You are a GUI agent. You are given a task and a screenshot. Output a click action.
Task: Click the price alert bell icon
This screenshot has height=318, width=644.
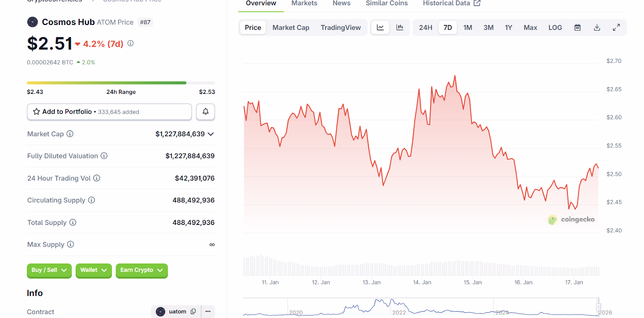pyautogui.click(x=205, y=112)
